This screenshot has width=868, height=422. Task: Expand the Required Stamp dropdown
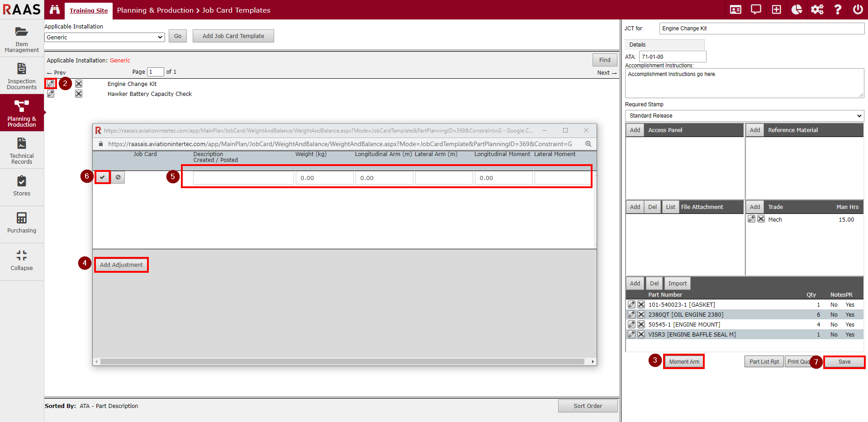click(744, 116)
